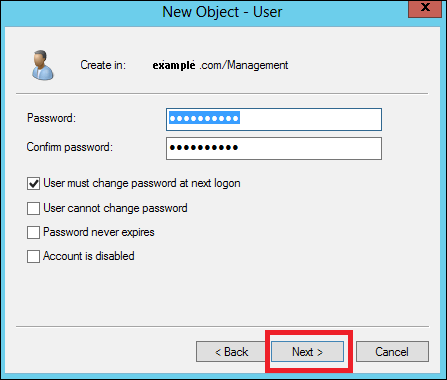Close the New Object dialog window

click(426, 8)
